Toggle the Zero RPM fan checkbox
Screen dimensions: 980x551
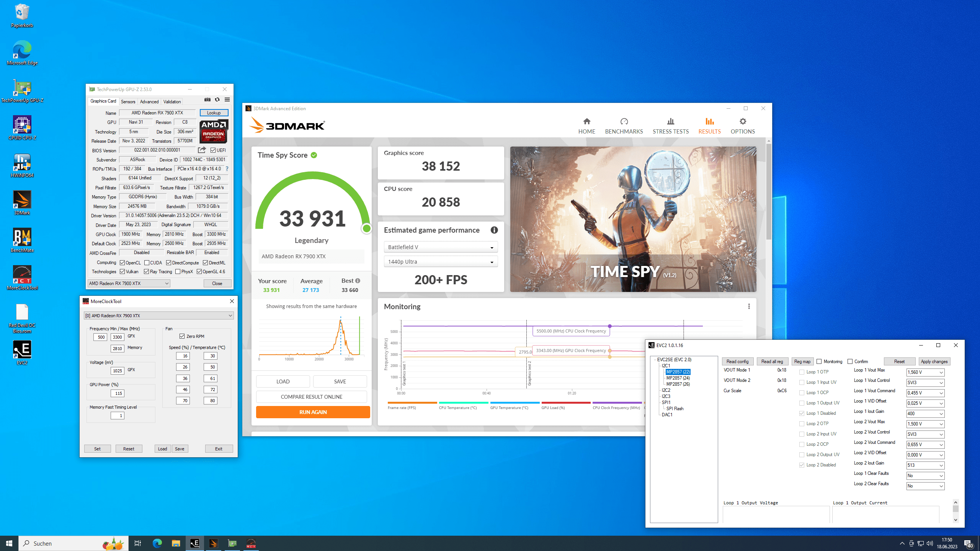coord(182,336)
